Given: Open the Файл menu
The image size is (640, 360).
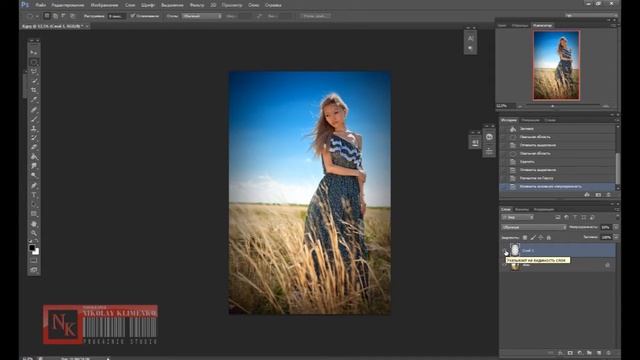Looking at the screenshot, I should (40, 5).
